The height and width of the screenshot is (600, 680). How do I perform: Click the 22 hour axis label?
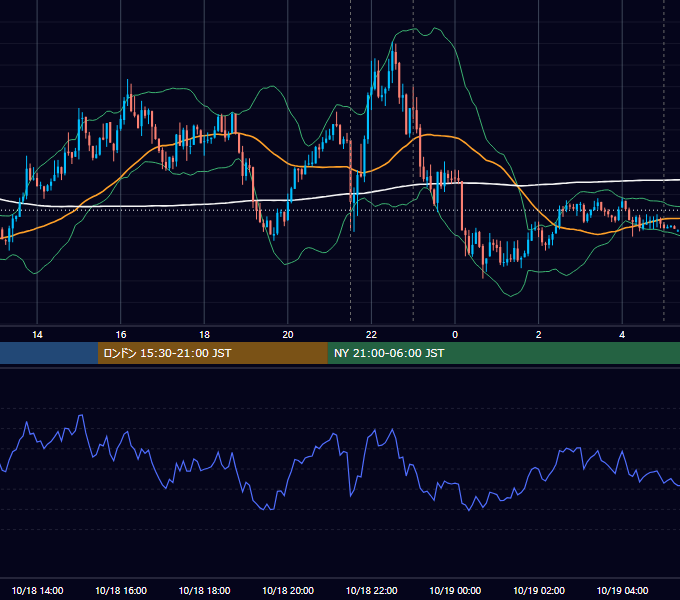371,335
